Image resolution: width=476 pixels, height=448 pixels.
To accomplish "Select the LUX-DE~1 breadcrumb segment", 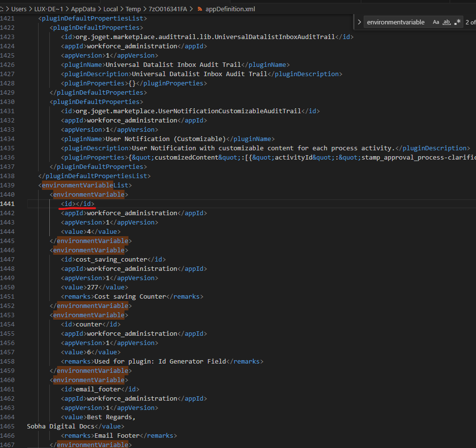I will [x=48, y=9].
